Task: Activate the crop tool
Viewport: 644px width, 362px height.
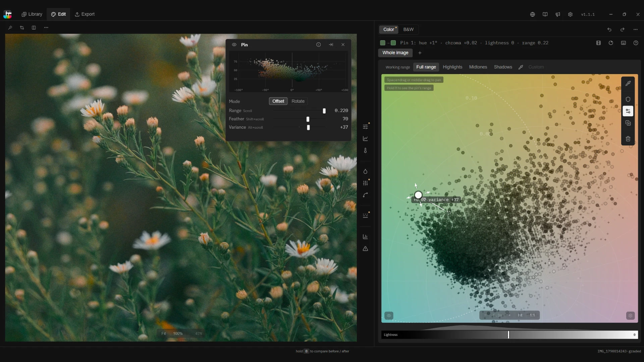Action: click(x=22, y=27)
